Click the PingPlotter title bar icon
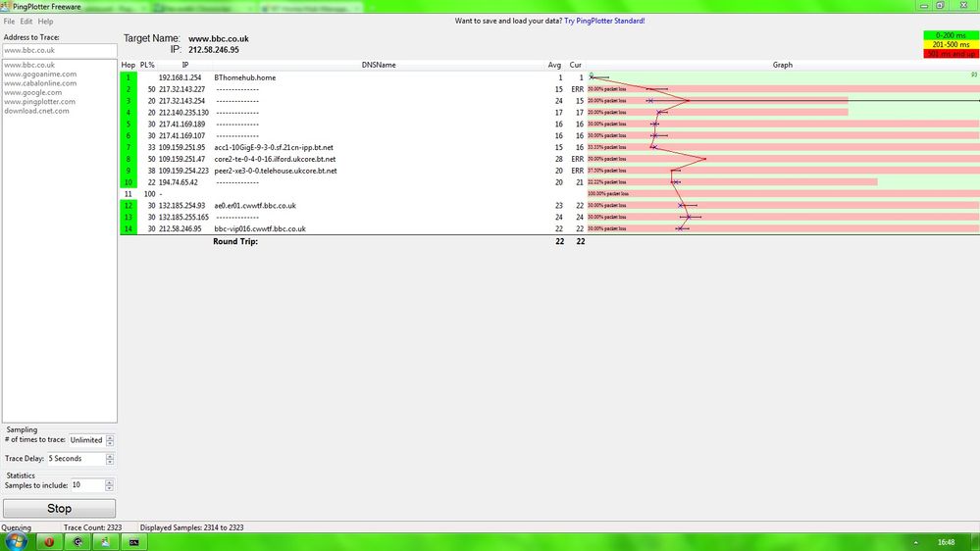This screenshot has width=980, height=551. 6,6
